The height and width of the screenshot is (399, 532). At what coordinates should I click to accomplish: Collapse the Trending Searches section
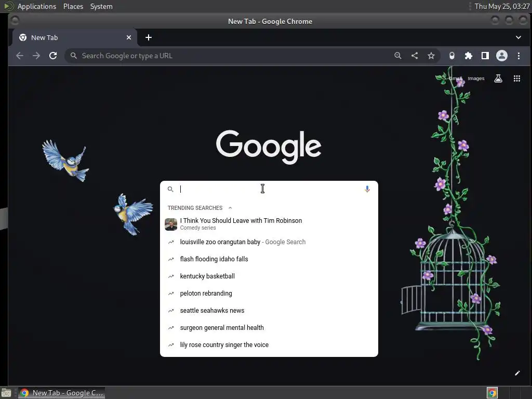pyautogui.click(x=230, y=208)
